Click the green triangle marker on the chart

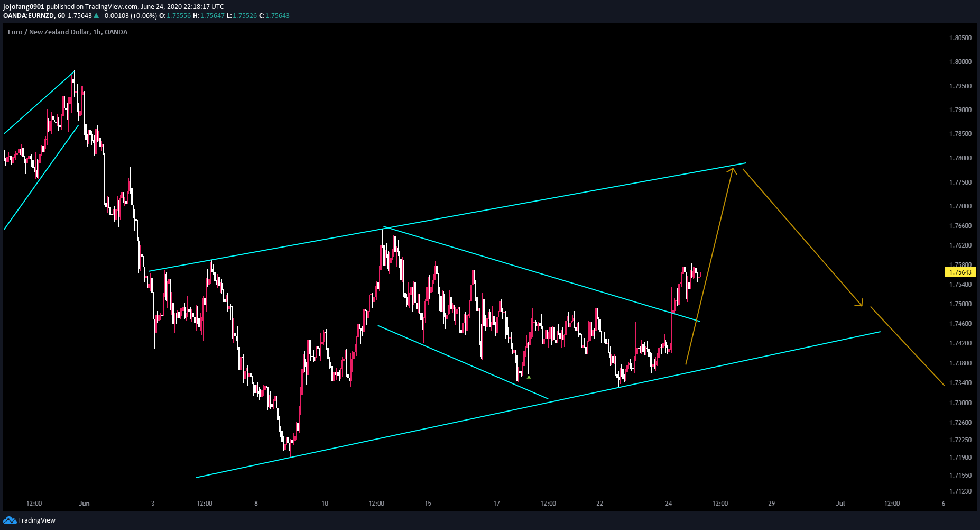tap(529, 377)
